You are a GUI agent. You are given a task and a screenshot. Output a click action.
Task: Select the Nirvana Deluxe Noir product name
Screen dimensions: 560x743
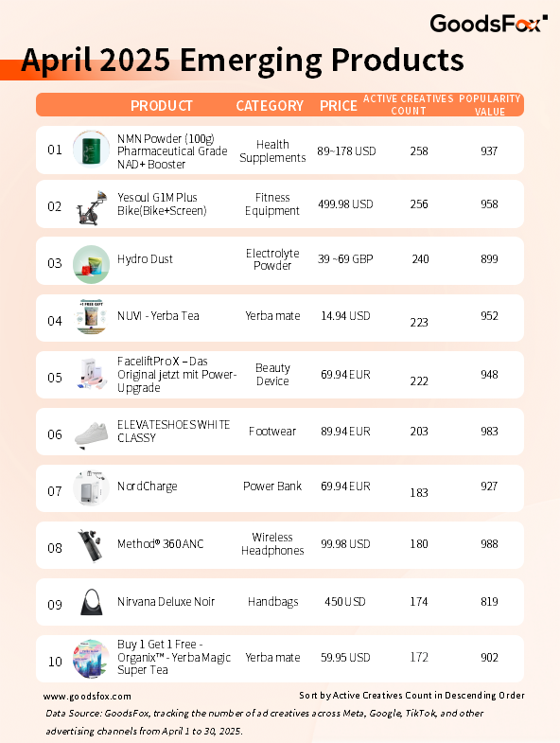point(166,601)
